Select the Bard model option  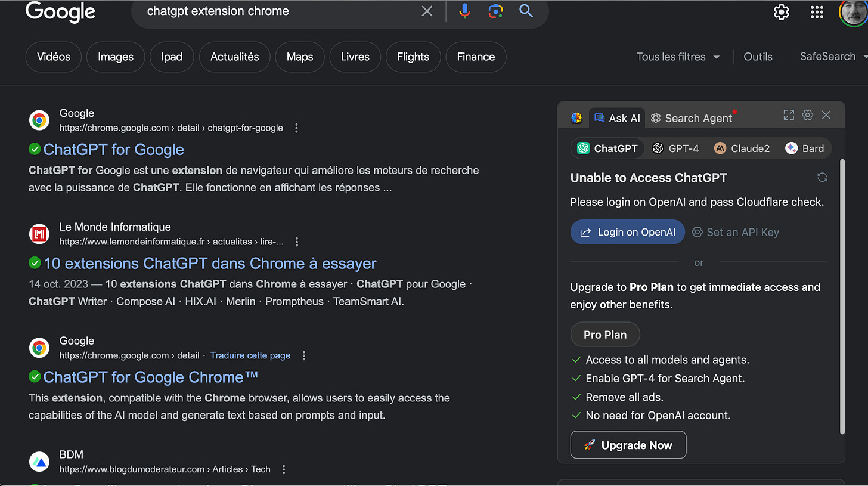point(805,148)
